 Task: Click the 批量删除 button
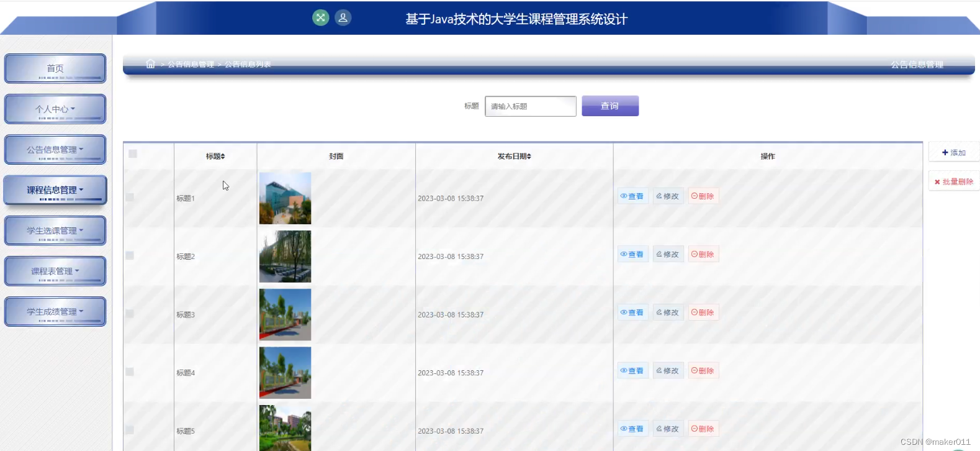click(954, 181)
